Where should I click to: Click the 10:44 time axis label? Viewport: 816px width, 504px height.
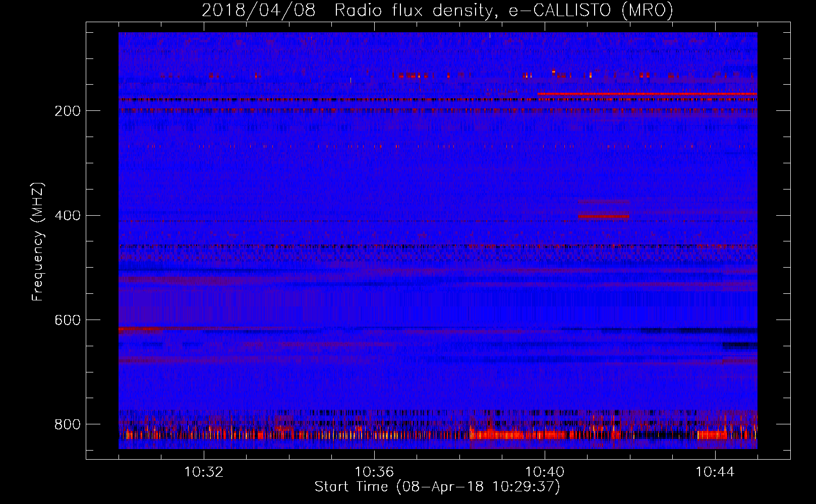pos(715,472)
